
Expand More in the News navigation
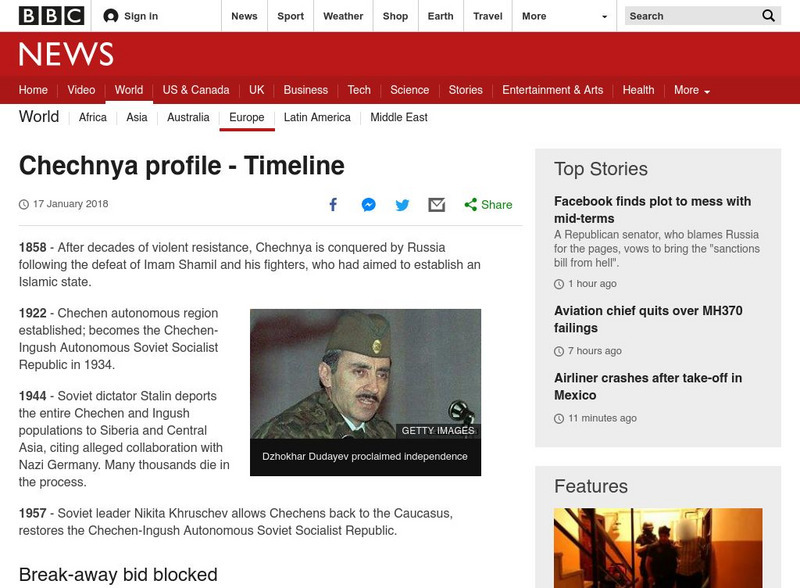point(689,89)
